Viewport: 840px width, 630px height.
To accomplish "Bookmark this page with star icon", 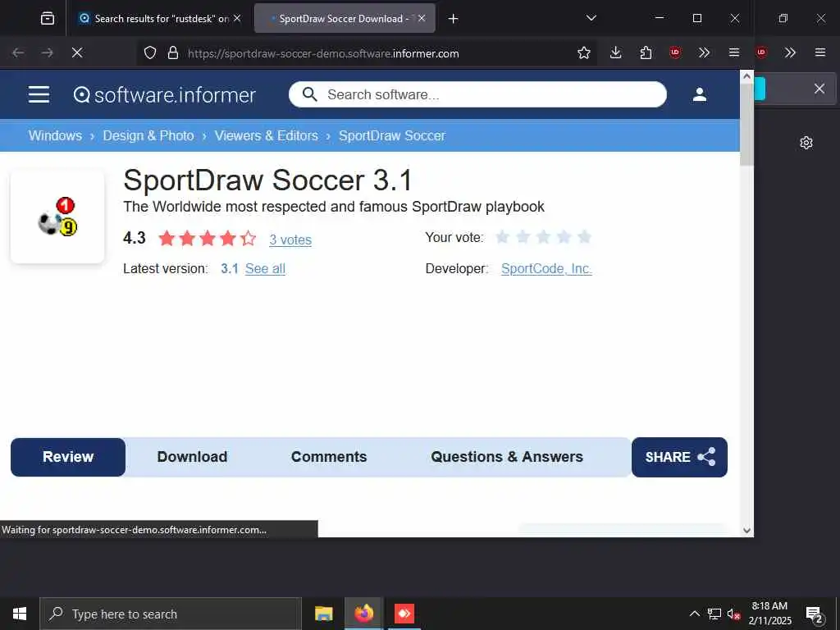I will 584,52.
